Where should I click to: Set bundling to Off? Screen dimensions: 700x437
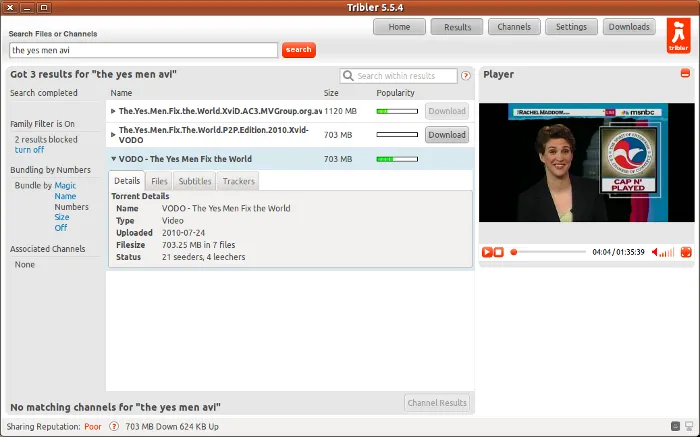pos(61,228)
